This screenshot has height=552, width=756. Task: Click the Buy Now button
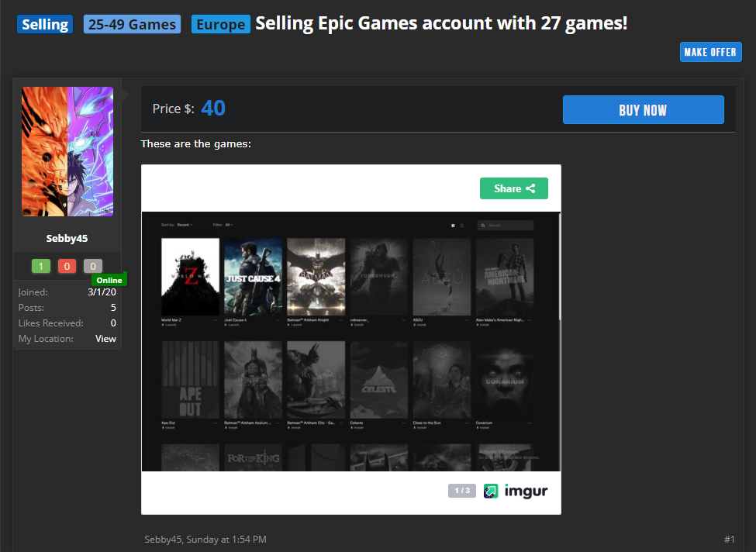(x=643, y=110)
